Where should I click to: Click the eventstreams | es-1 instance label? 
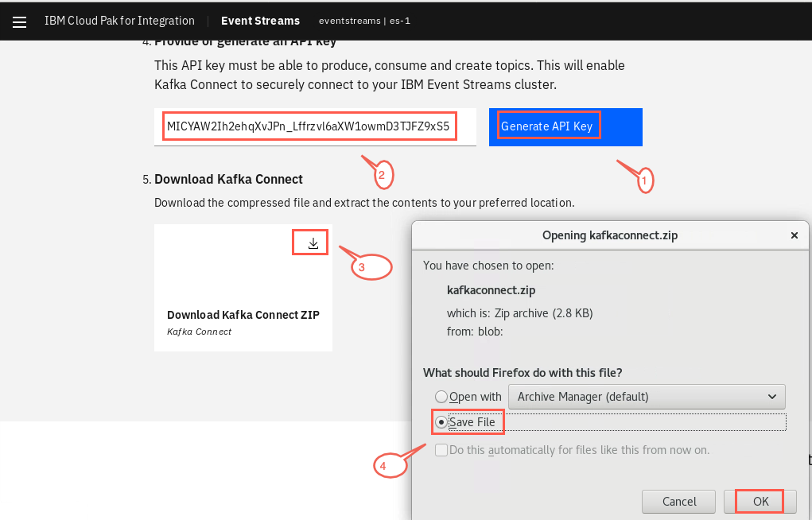364,21
